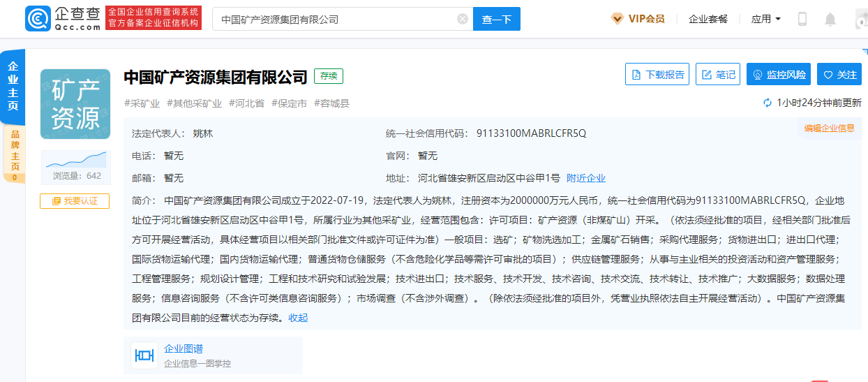Image resolution: width=868 pixels, height=382 pixels.
Task: Click the 下载报告 button
Action: tap(657, 75)
